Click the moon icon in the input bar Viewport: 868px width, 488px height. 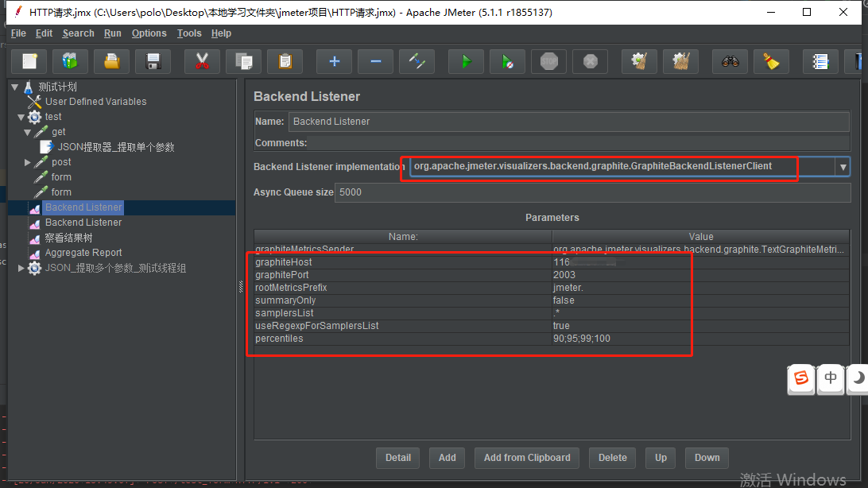coord(858,378)
